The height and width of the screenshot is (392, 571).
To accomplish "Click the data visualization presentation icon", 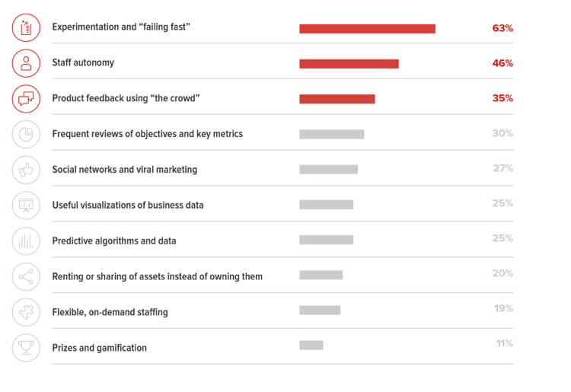I will pyautogui.click(x=26, y=205).
